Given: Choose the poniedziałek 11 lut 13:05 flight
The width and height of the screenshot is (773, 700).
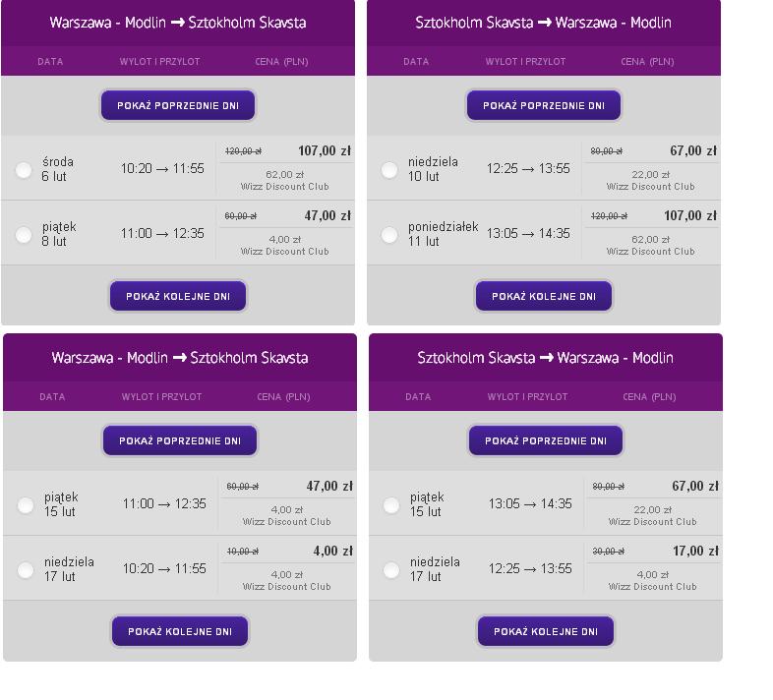Looking at the screenshot, I should 389,235.
